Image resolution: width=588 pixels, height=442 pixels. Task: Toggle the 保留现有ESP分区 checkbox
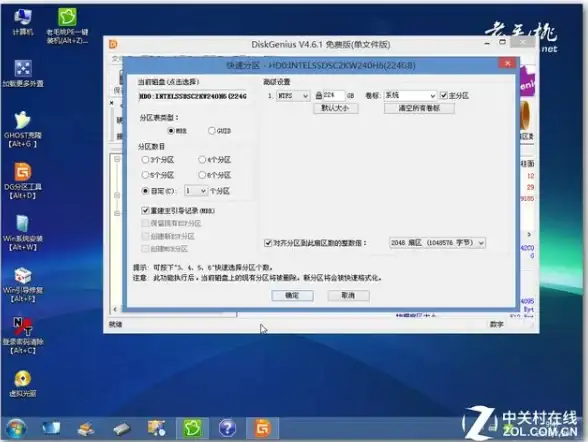tap(145, 223)
